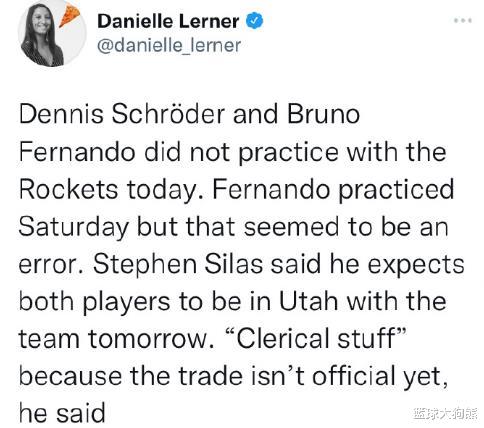Click the closing words he said

62,414
